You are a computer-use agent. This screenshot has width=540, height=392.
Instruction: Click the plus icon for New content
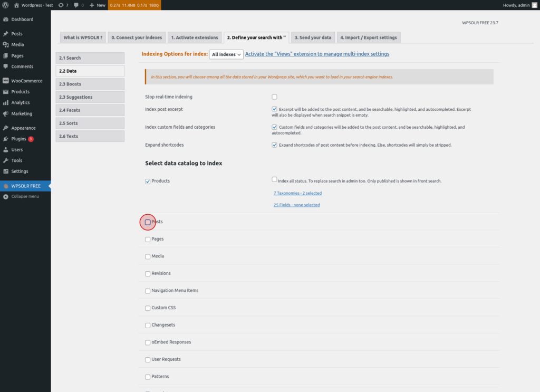(x=92, y=5)
